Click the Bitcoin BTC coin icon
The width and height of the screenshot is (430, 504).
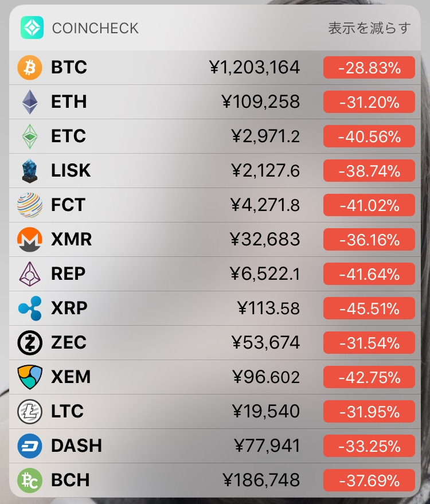(x=30, y=68)
